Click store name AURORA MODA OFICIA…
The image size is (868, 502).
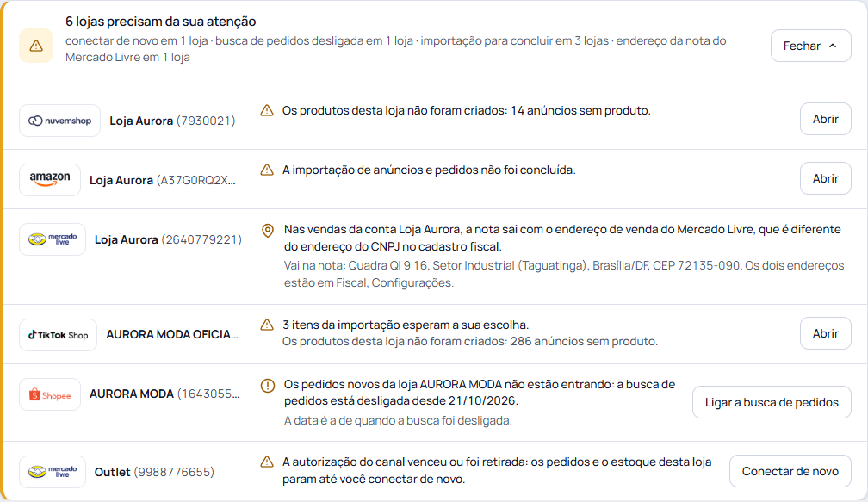click(x=172, y=334)
